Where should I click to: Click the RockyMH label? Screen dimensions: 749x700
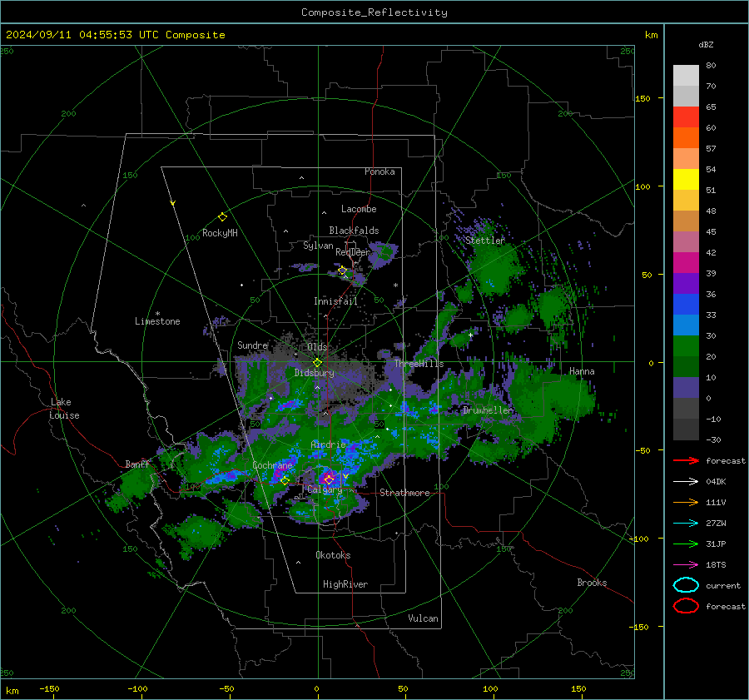click(x=220, y=233)
